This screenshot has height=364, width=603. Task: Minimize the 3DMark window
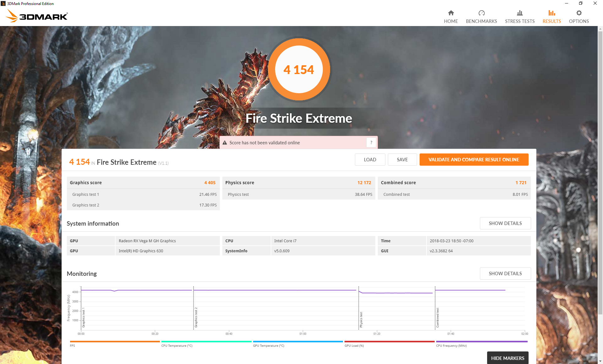pyautogui.click(x=567, y=3)
